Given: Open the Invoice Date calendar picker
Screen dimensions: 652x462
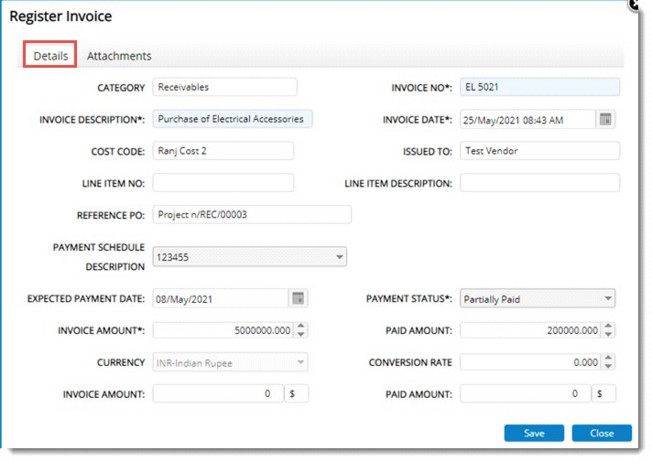Looking at the screenshot, I should [x=605, y=120].
